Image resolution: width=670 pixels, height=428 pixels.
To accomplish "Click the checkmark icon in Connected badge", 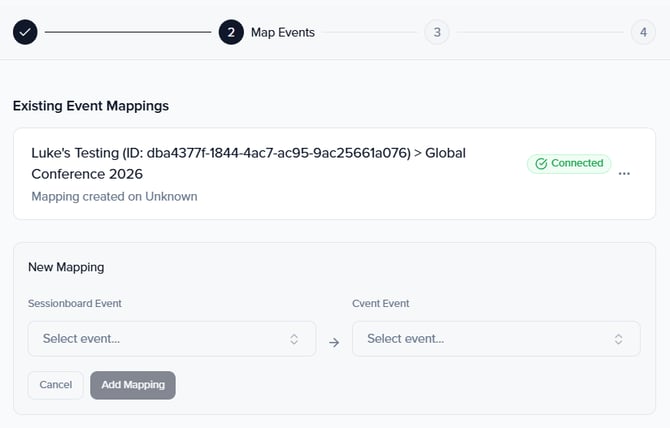I will (x=541, y=163).
